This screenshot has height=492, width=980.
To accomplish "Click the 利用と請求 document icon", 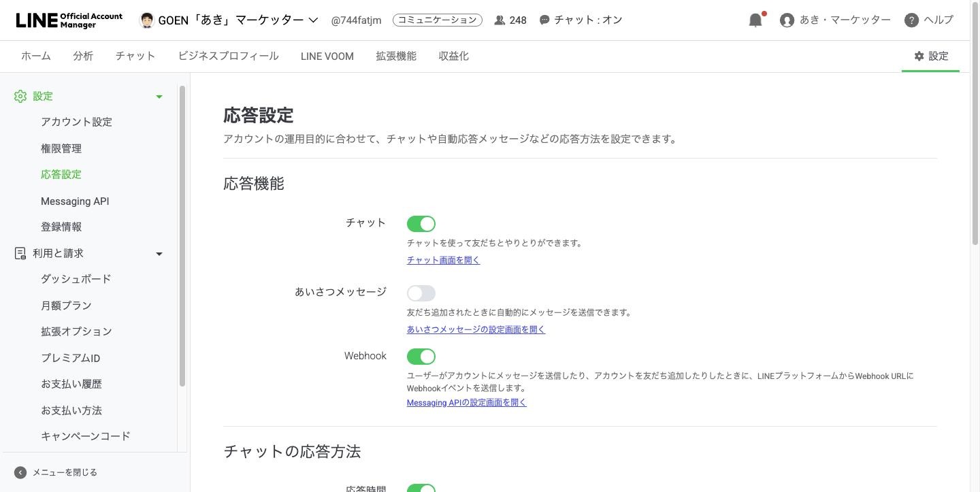I will (x=20, y=253).
